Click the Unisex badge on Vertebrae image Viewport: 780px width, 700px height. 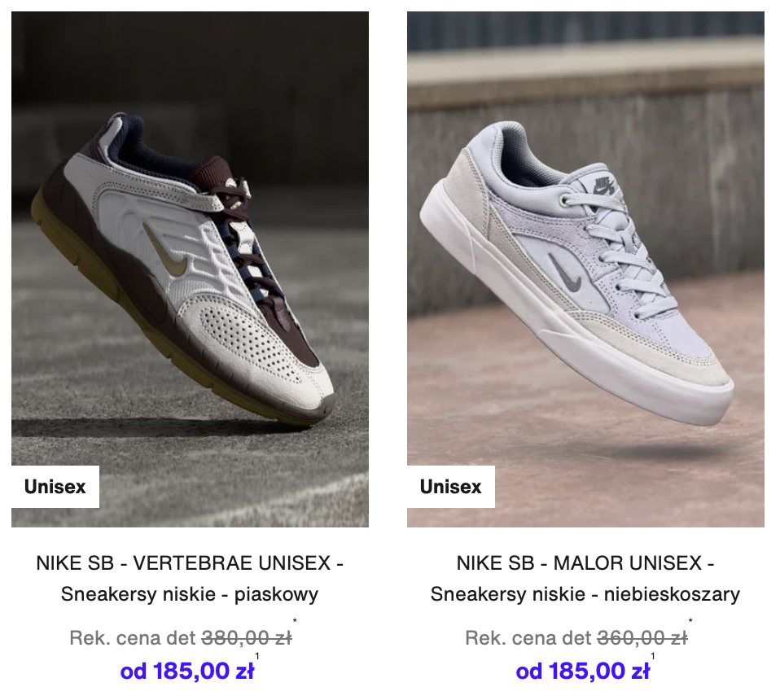coord(55,487)
